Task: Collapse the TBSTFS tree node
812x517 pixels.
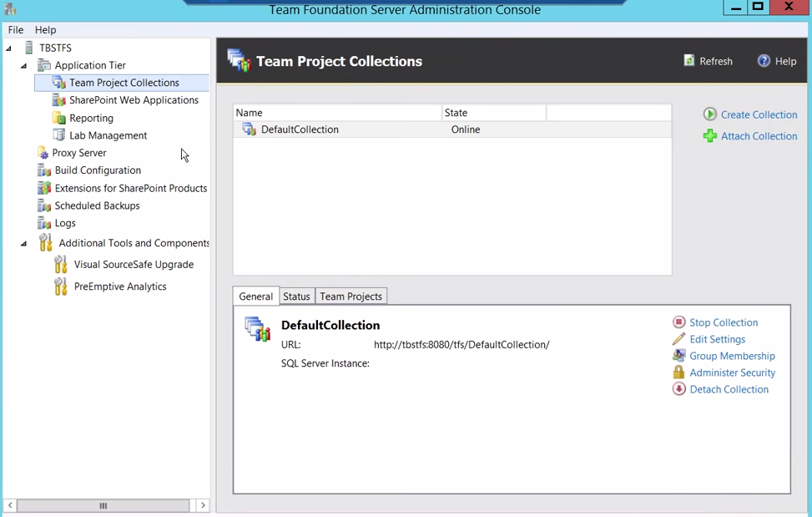Action: pyautogui.click(x=7, y=48)
